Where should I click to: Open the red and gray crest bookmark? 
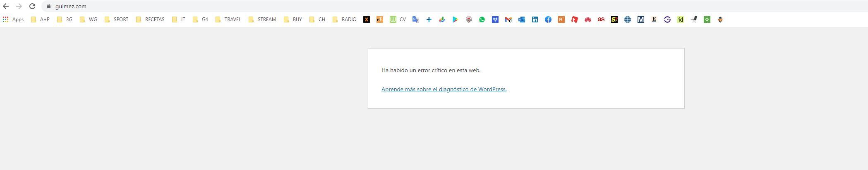(469, 19)
